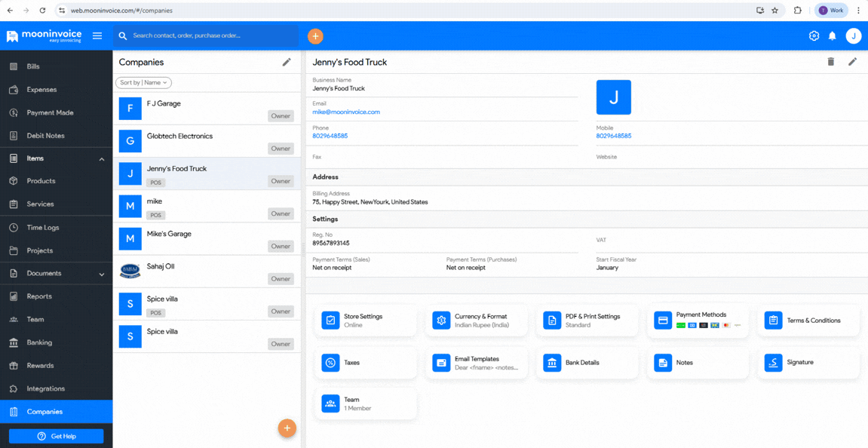Screen dimensions: 868x448
Task: Click the POS tag on Jenny's Food Truck
Action: click(155, 183)
